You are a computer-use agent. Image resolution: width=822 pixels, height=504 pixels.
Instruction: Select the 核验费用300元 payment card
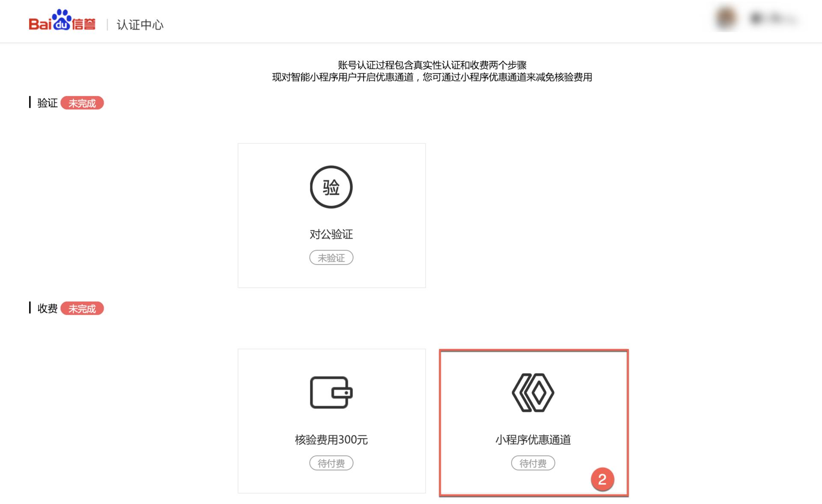(331, 421)
